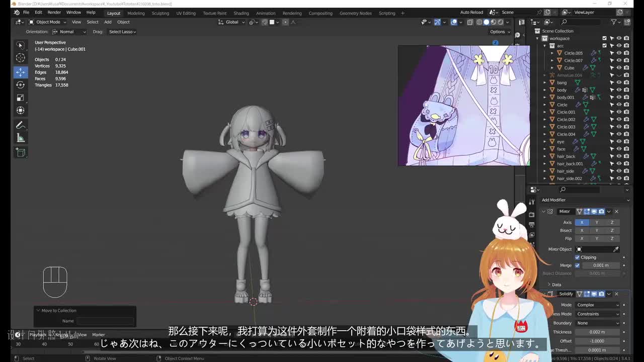
Task: Toggle snapping magnet icon
Action: 265,22
